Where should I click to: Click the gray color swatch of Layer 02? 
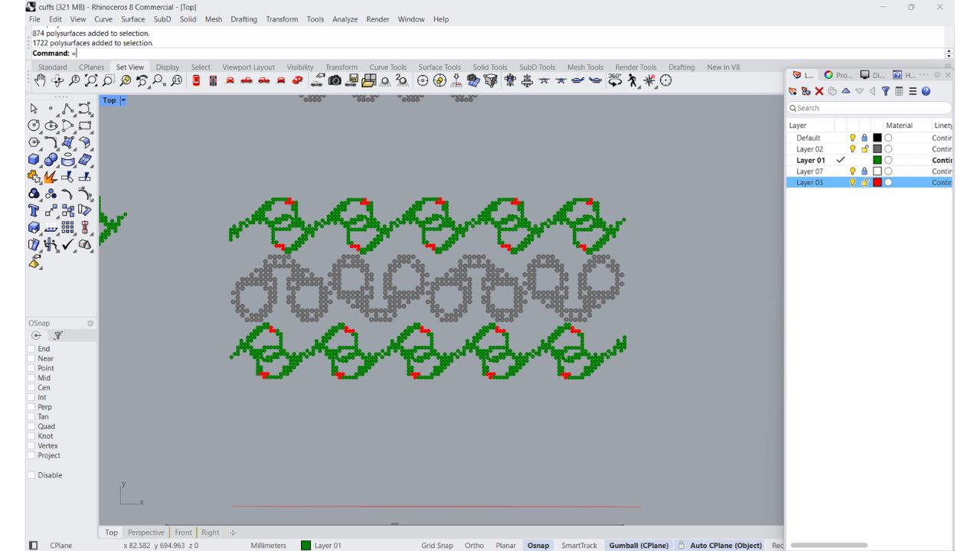[x=877, y=149]
